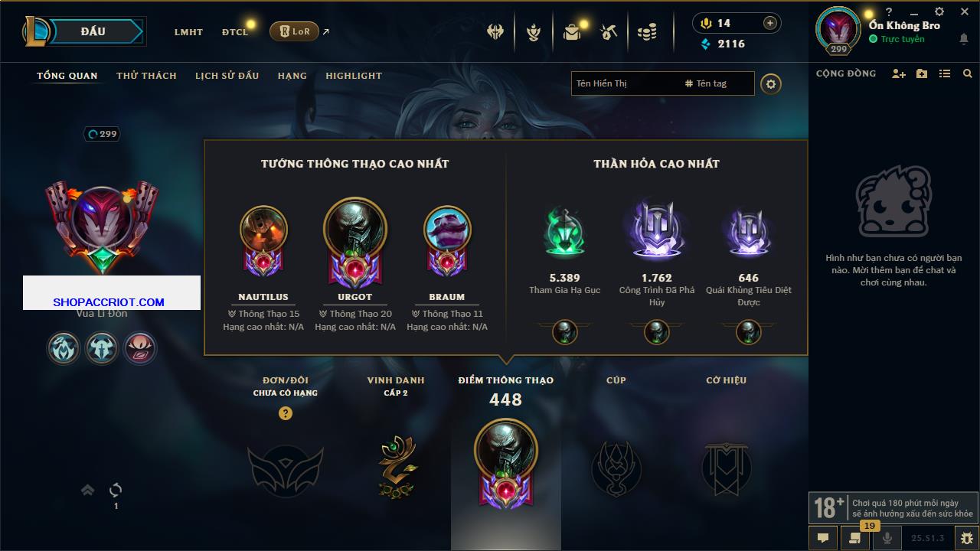Open profile search settings gear

click(771, 83)
